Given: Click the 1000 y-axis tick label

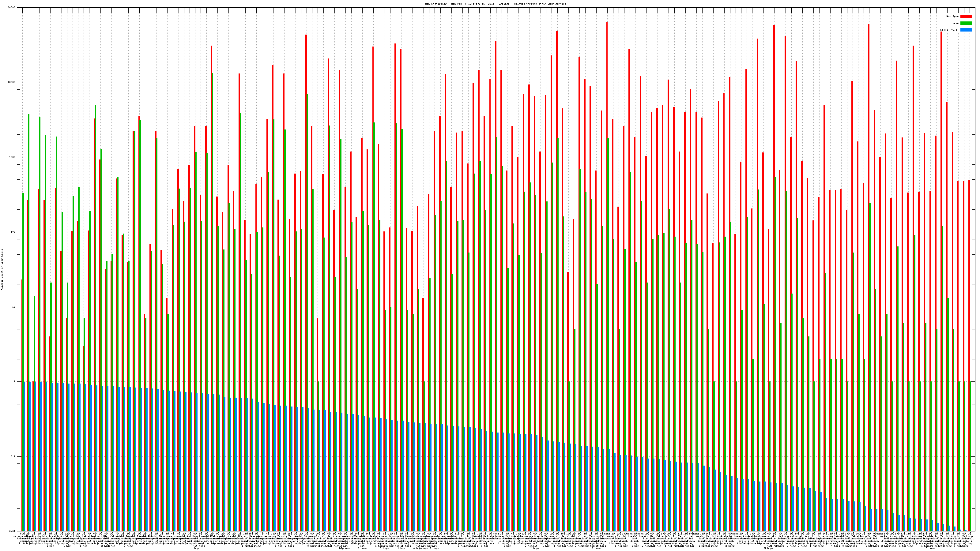Looking at the screenshot, I should [13, 157].
